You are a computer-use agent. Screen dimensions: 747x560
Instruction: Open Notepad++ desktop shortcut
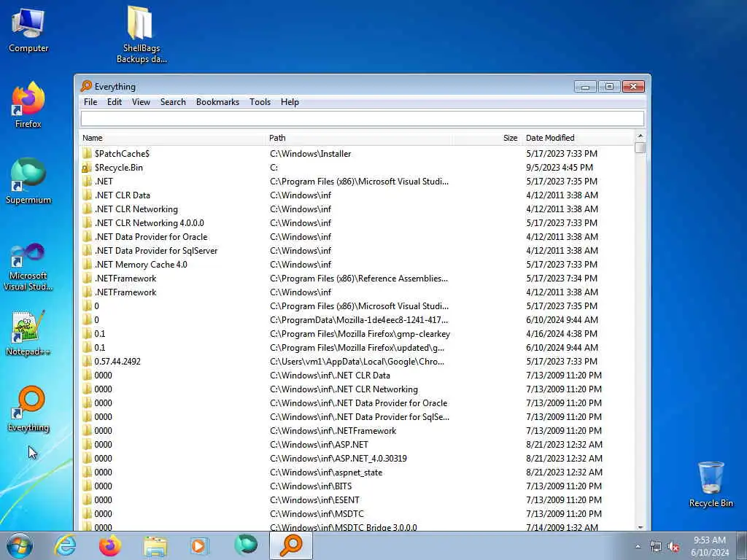point(28,333)
